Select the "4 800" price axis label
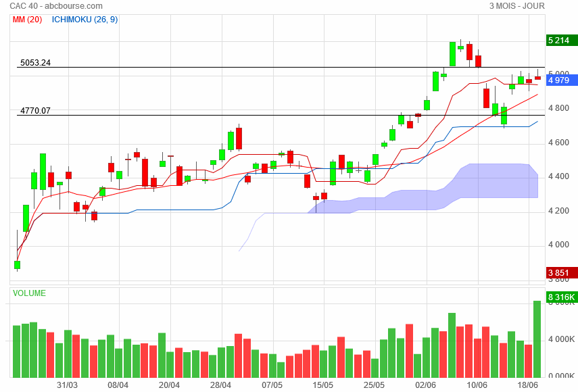578x392 pixels. [558, 108]
